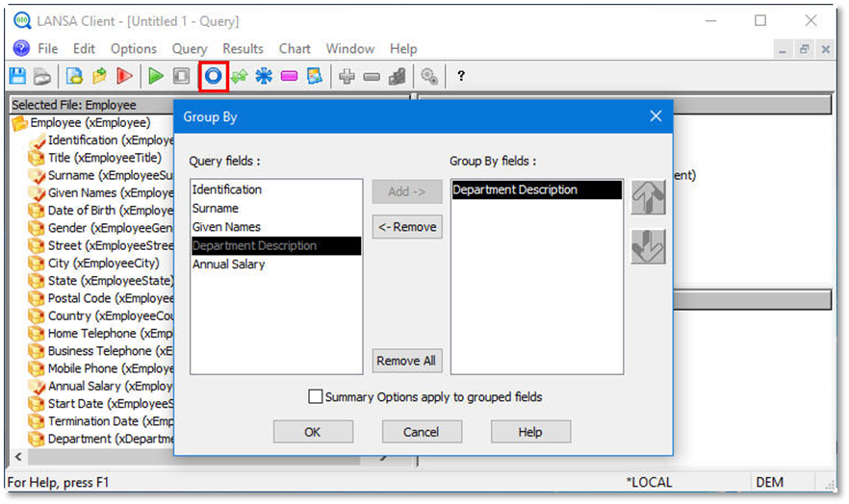
Task: Select Mobile Phone tree item
Action: click(111, 368)
